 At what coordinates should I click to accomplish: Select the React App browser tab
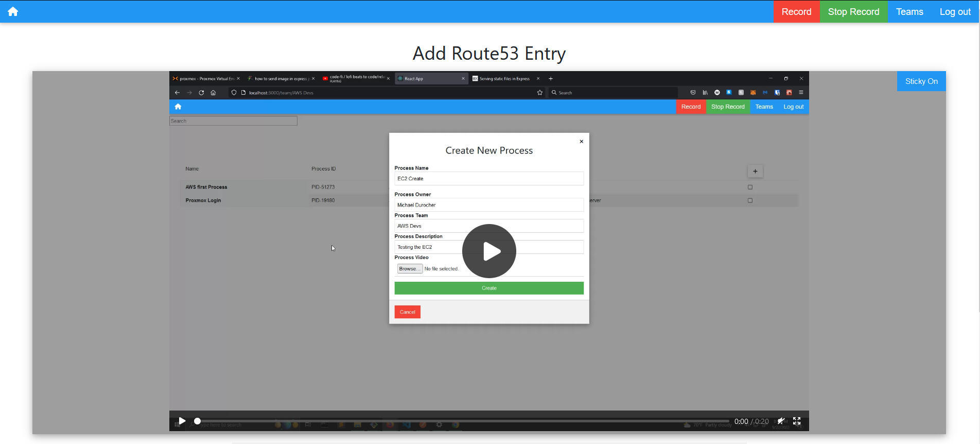click(x=430, y=79)
